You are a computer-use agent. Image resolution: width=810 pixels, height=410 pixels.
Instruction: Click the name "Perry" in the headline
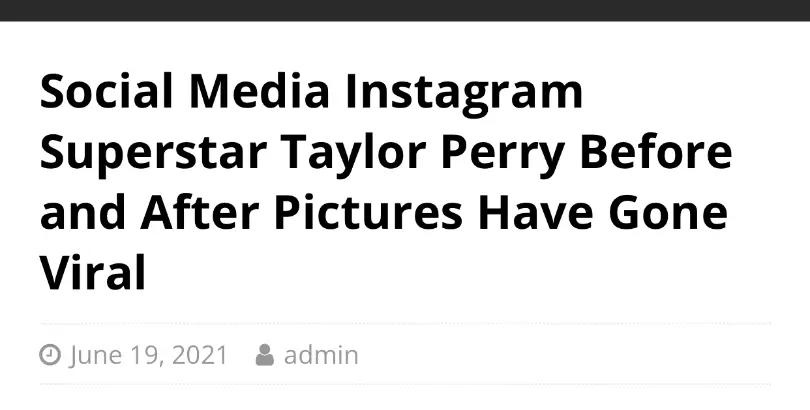click(x=503, y=155)
